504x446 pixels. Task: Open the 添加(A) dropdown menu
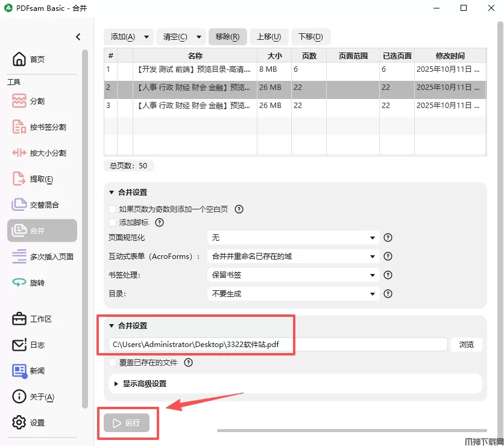pos(146,37)
